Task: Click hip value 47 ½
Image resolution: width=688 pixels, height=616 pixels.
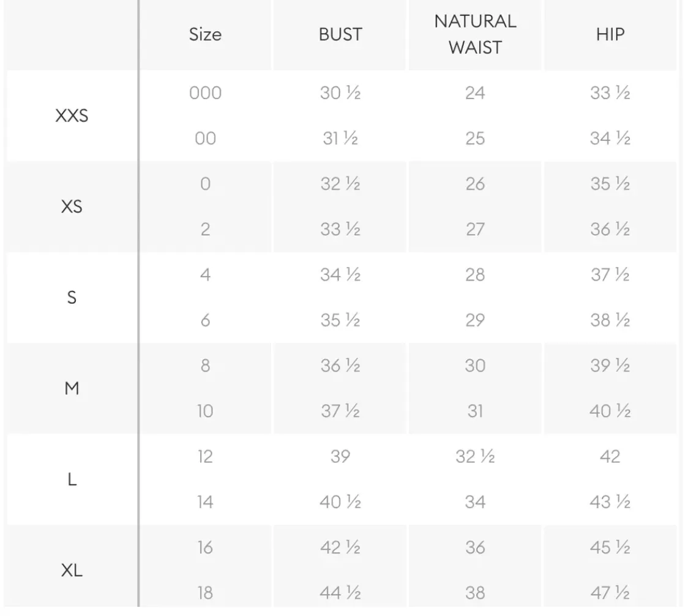Action: tap(610, 593)
